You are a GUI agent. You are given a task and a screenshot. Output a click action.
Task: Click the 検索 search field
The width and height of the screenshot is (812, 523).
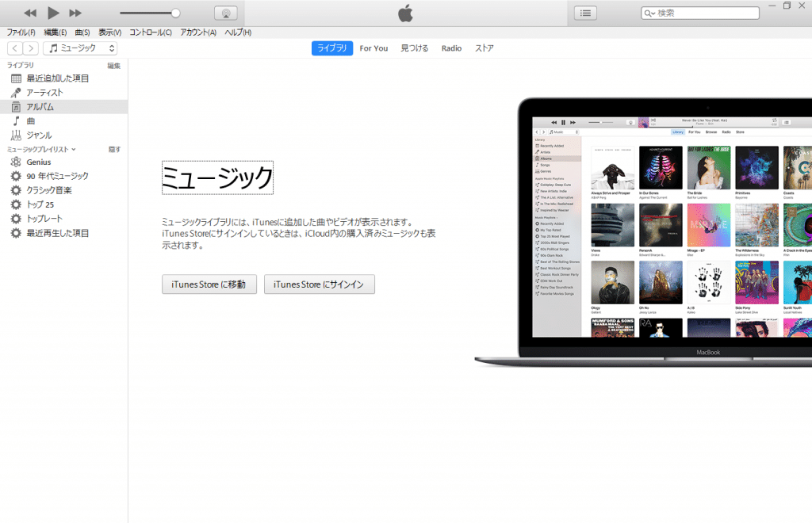[x=700, y=13]
